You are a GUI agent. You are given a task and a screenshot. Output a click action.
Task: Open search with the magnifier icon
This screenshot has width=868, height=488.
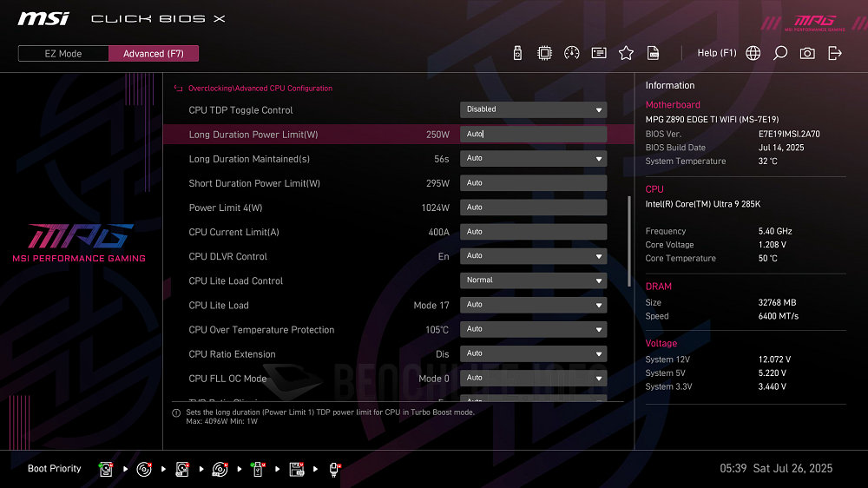tap(780, 53)
